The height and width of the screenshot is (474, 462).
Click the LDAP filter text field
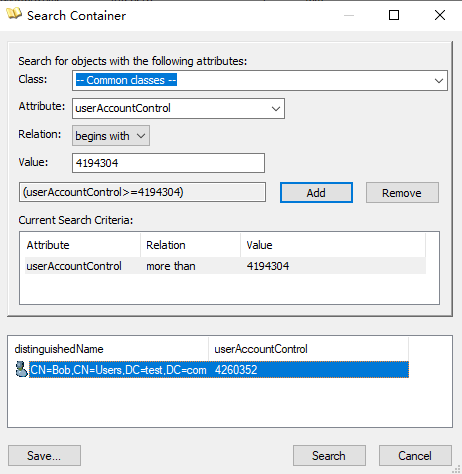142,192
